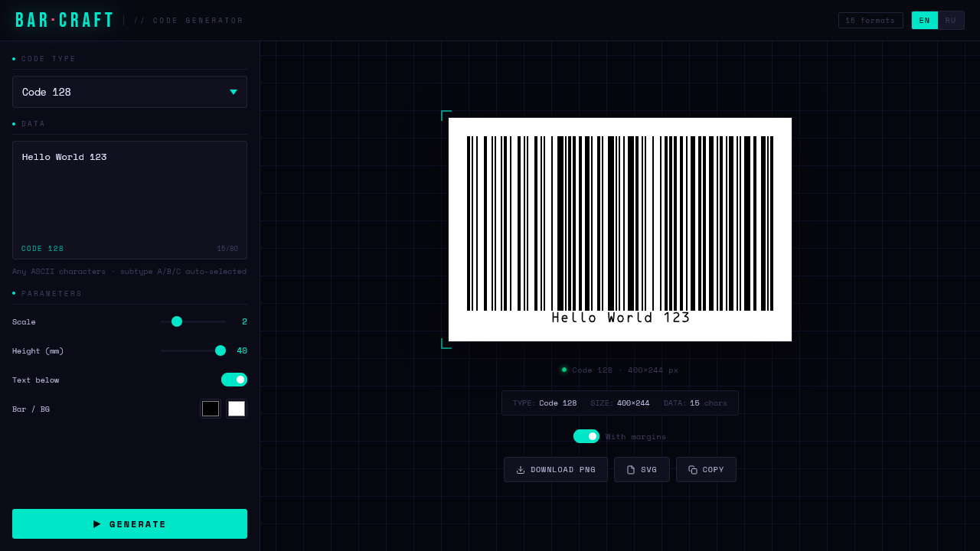
Task: Click the play icon in Generate button
Action: [x=97, y=524]
